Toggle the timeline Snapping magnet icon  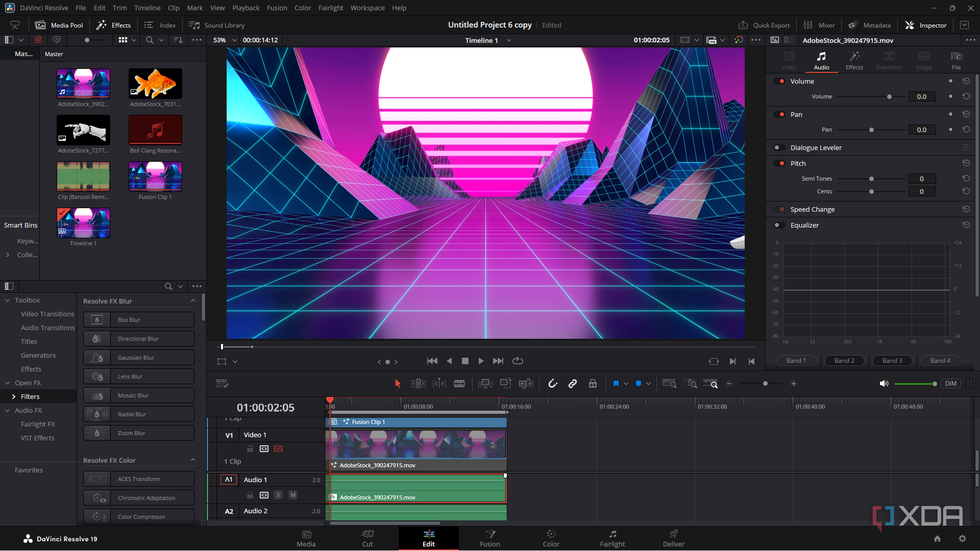[553, 384]
